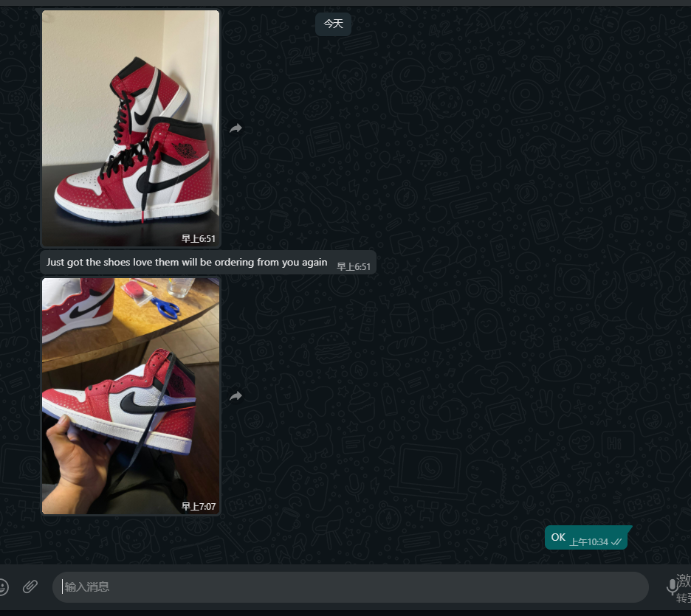
Task: Click the paperclip attach icon
Action: 30,586
